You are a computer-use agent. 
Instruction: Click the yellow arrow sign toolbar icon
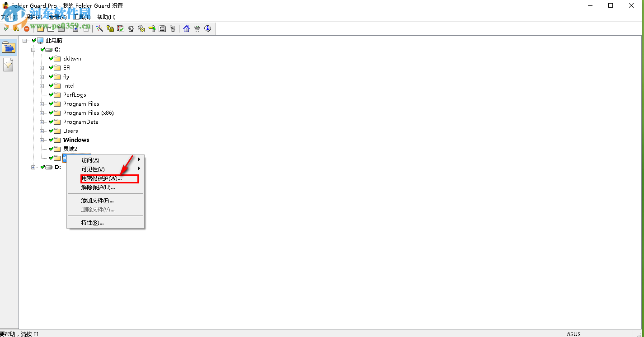click(x=152, y=29)
